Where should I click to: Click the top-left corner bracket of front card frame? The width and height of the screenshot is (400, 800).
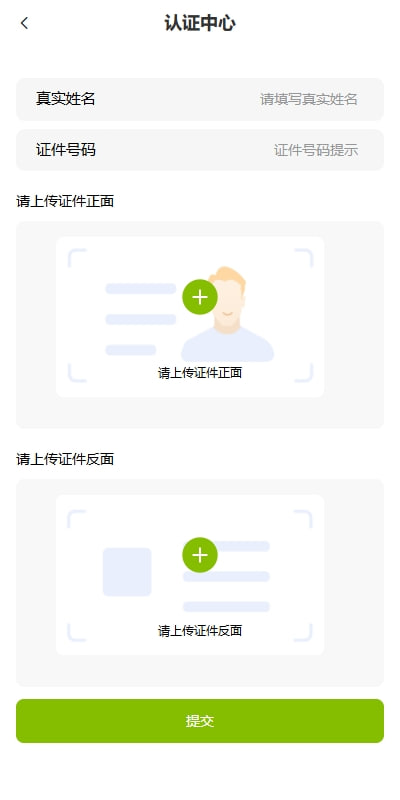click(x=77, y=258)
